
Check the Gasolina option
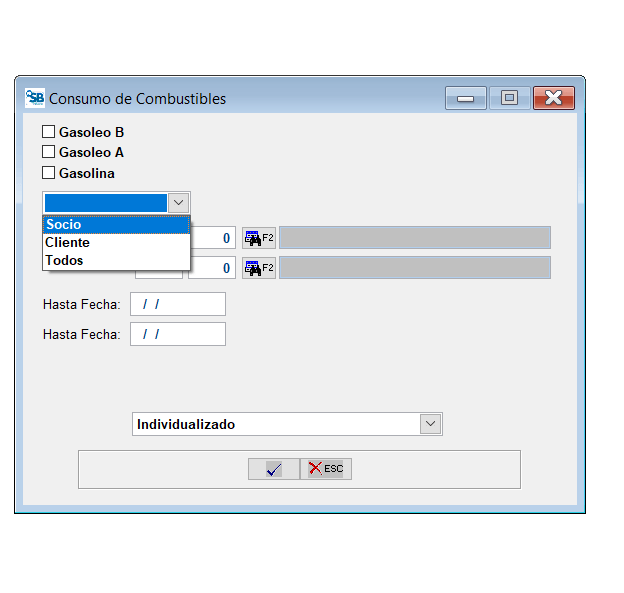[x=48, y=173]
